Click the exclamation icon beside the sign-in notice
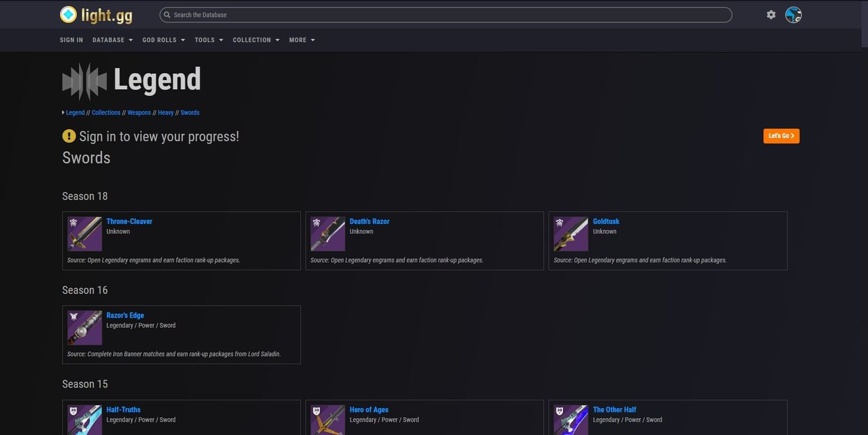The image size is (868, 435). [68, 136]
